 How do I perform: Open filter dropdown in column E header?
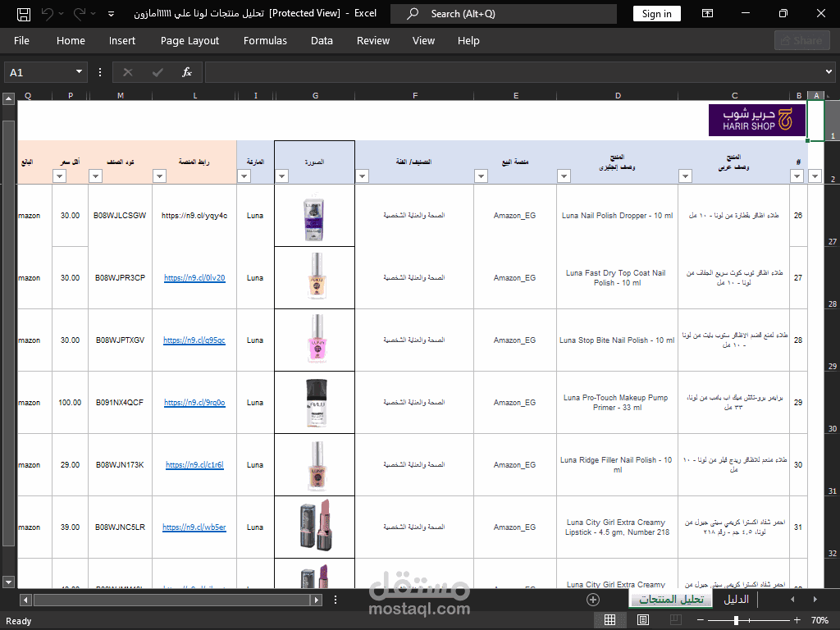point(481,176)
